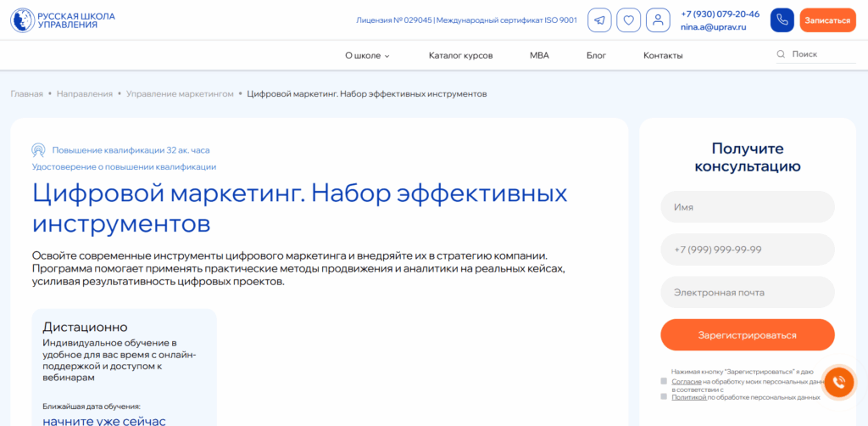The width and height of the screenshot is (868, 426).
Task: Submit form with Зарегистрироваться button
Action: click(x=748, y=335)
